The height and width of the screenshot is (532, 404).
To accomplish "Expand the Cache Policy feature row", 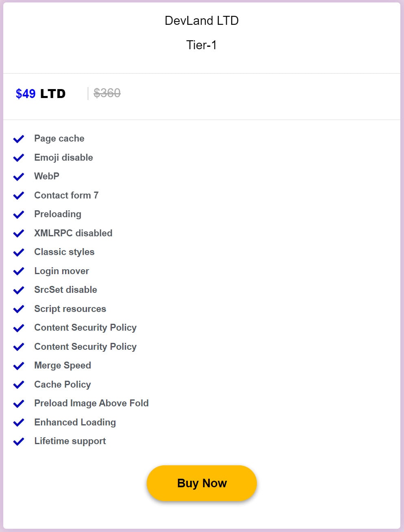I will (62, 384).
